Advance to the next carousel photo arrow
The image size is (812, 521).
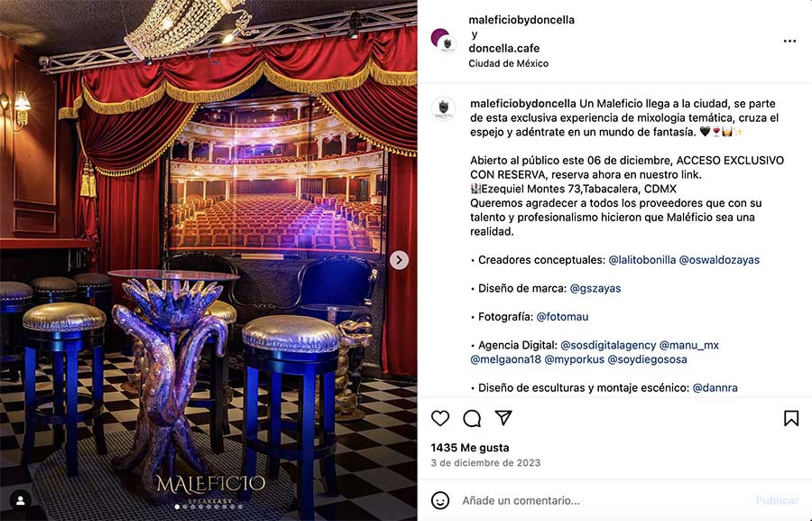point(399,260)
